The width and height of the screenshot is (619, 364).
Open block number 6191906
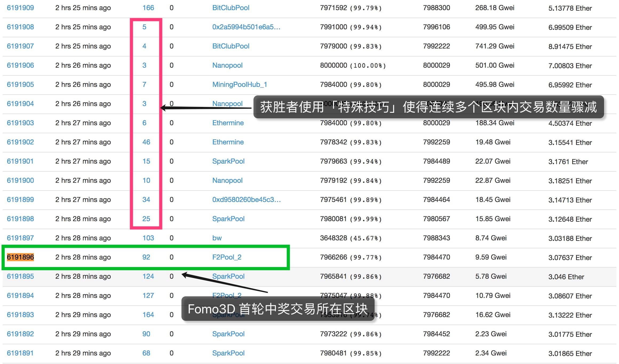(x=20, y=65)
